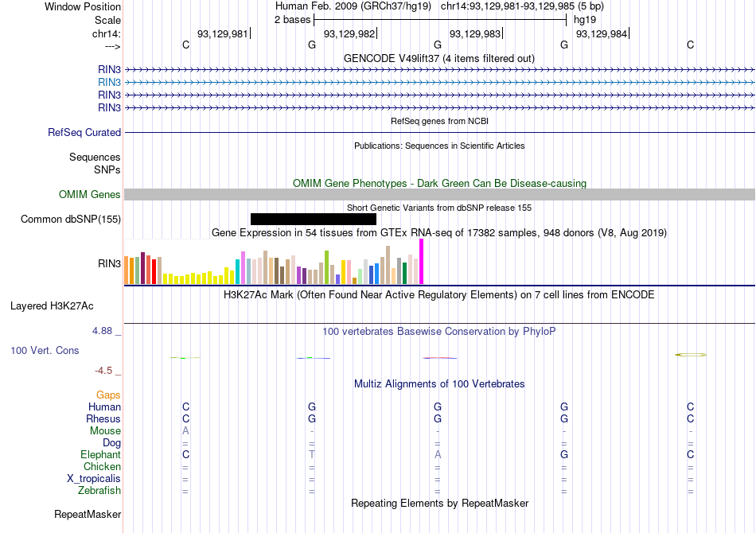Screen dimensions: 756x533
Task: Click the SNPs label under Publications
Action: (107, 169)
